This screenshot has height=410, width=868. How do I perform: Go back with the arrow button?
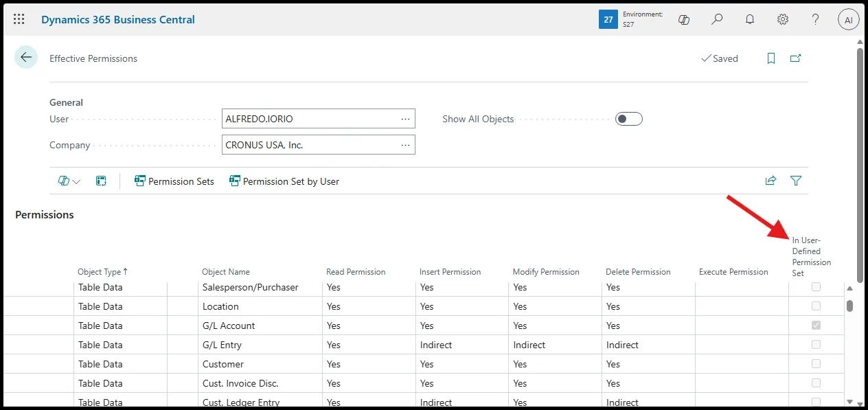[26, 58]
